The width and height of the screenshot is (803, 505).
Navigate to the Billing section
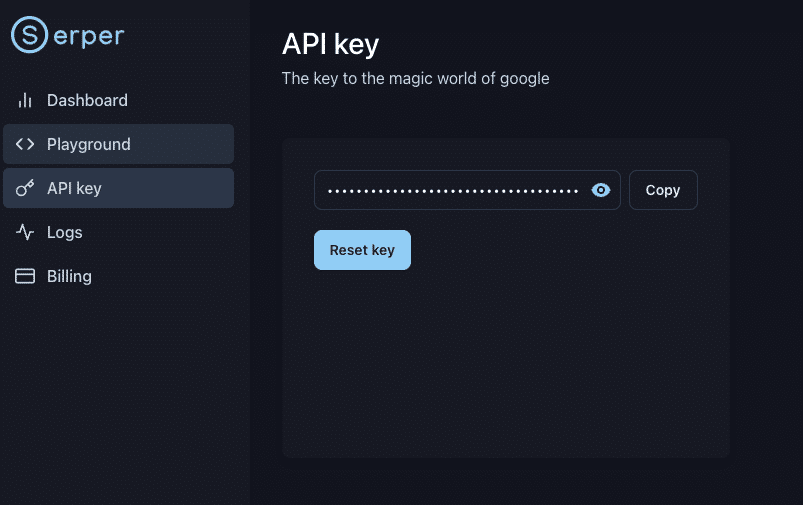click(69, 276)
